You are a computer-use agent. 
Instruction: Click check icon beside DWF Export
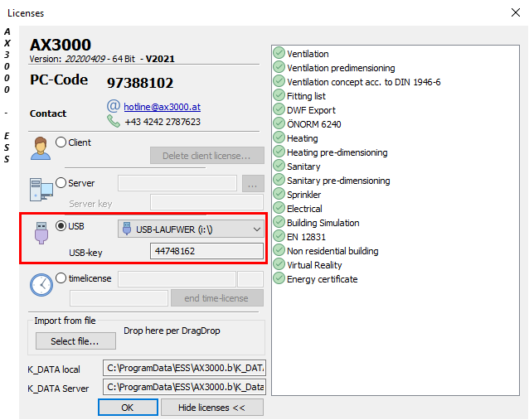[279, 109]
